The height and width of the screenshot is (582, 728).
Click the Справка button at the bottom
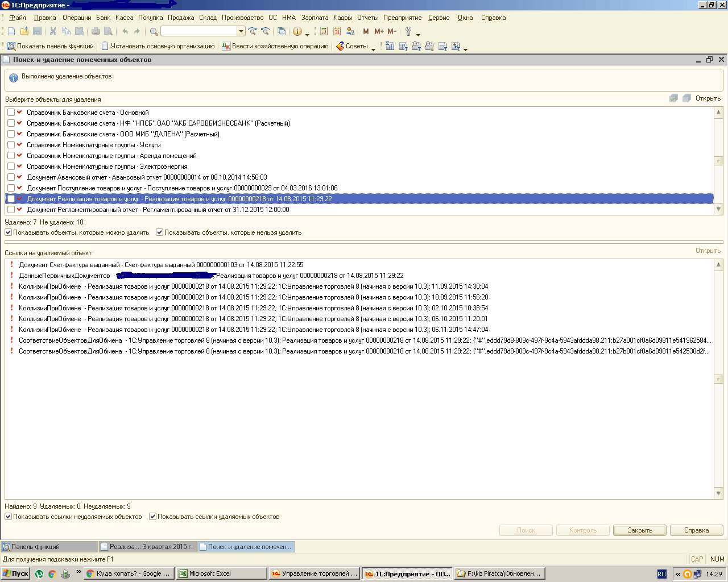pyautogui.click(x=696, y=530)
